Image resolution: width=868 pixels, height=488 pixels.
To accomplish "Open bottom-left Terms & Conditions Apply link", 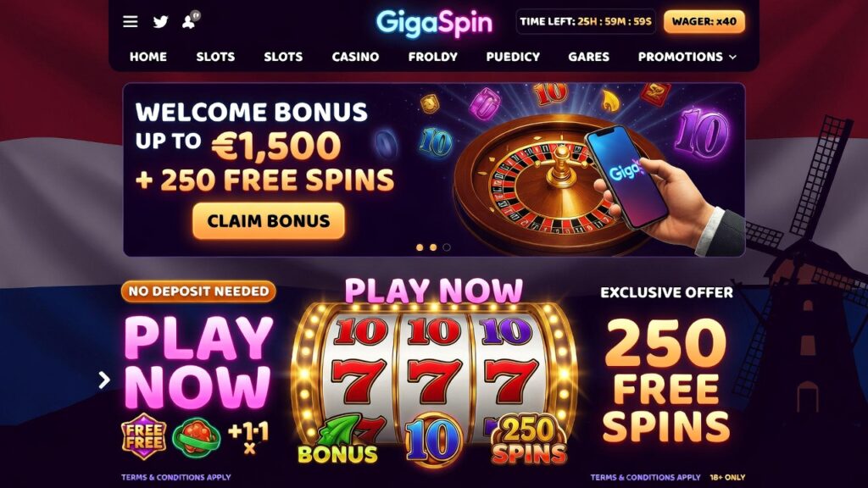I will [176, 477].
